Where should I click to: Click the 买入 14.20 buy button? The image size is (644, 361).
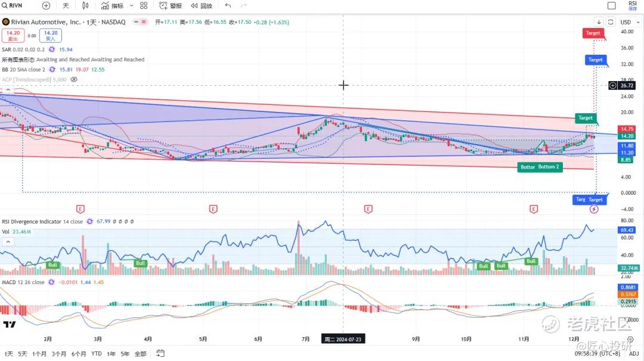[x=51, y=36]
